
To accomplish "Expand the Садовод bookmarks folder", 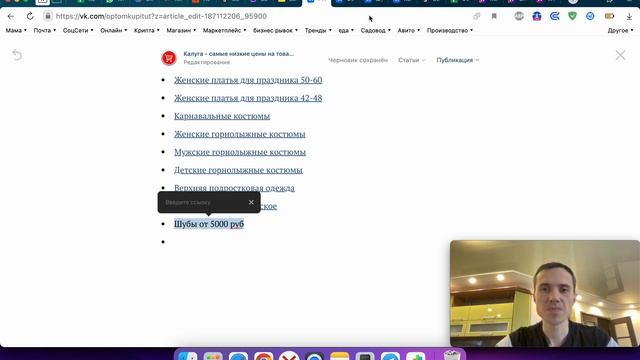I will (376, 30).
